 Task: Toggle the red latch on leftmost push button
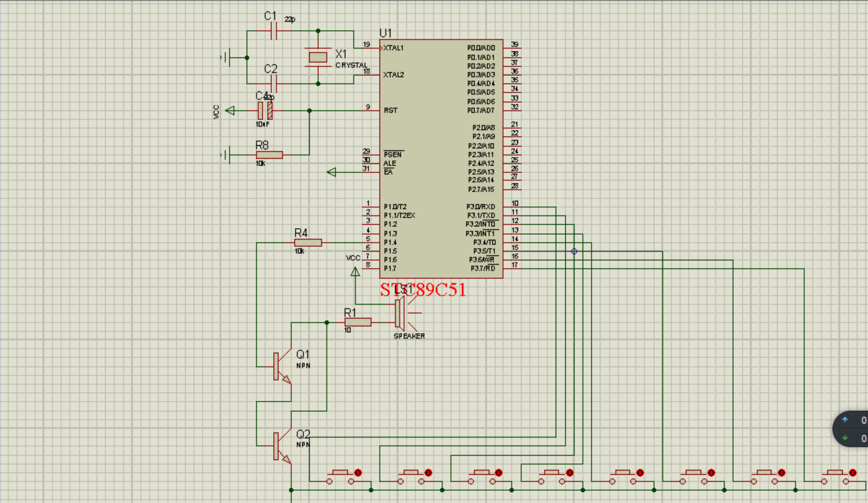[x=358, y=473]
